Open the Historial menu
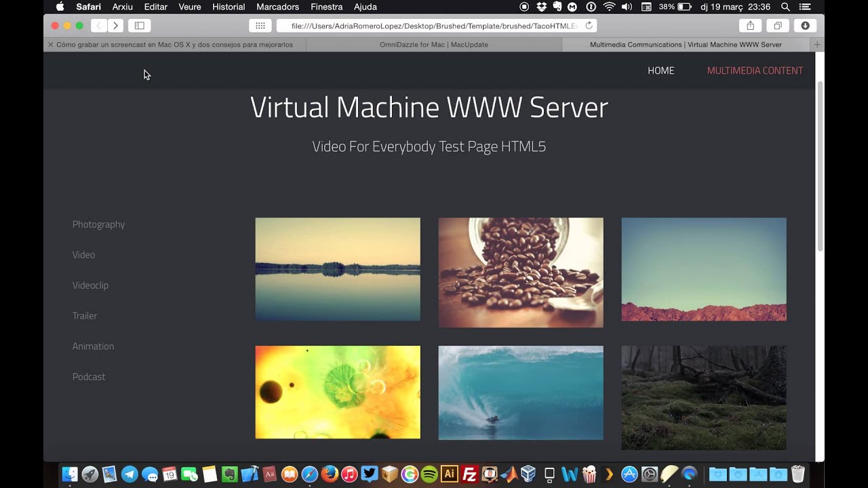This screenshot has height=488, width=868. tap(229, 7)
